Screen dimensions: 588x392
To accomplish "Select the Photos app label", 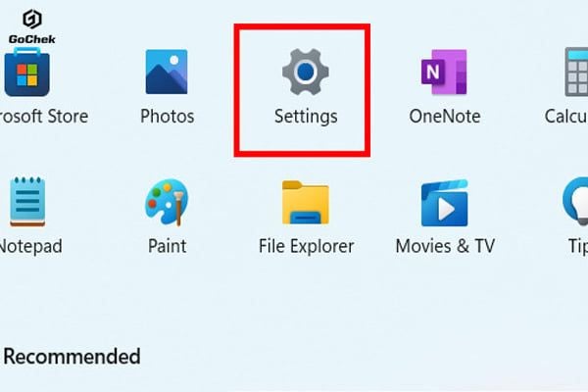I will point(167,116).
